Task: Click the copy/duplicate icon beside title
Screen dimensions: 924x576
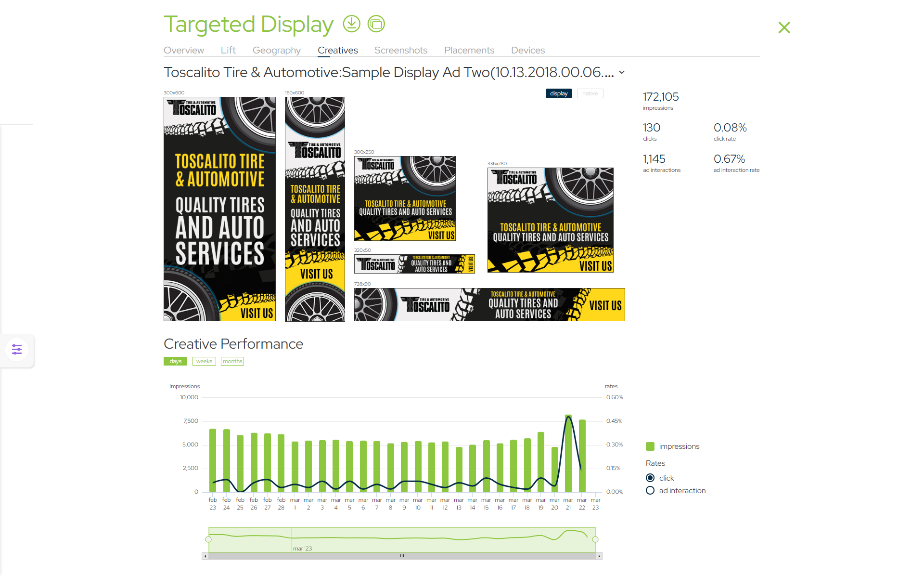Action: (x=376, y=24)
